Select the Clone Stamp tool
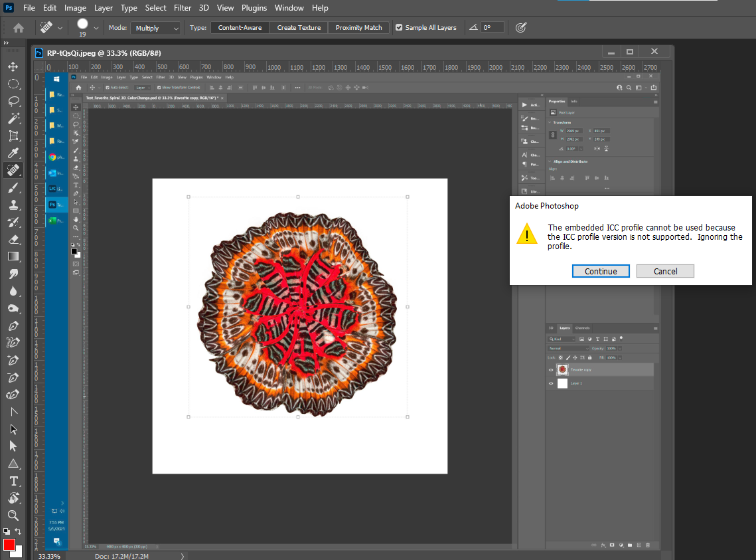Image resolution: width=756 pixels, height=560 pixels. 13,205
